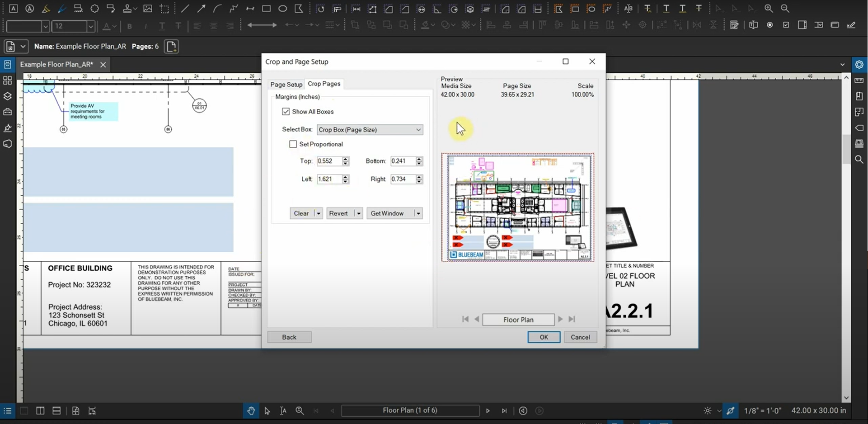Select the Pan tool in the status bar
This screenshot has height=424, width=868.
tap(251, 411)
